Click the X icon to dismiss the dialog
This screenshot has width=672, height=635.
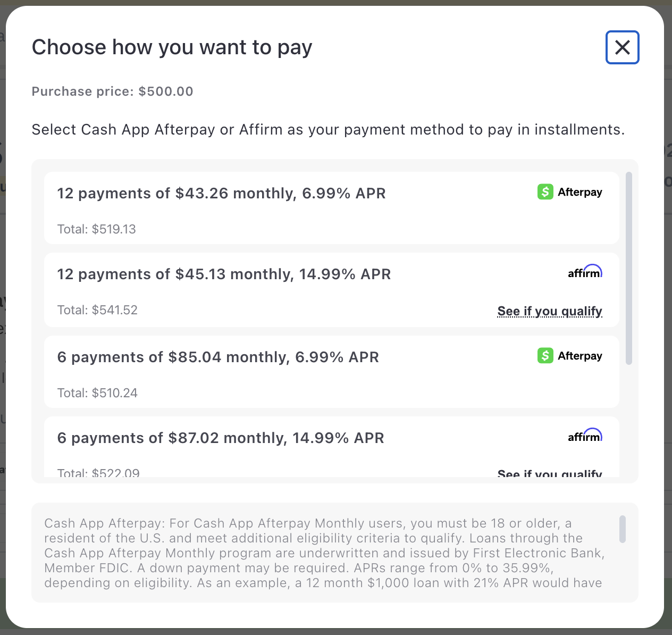pyautogui.click(x=622, y=47)
